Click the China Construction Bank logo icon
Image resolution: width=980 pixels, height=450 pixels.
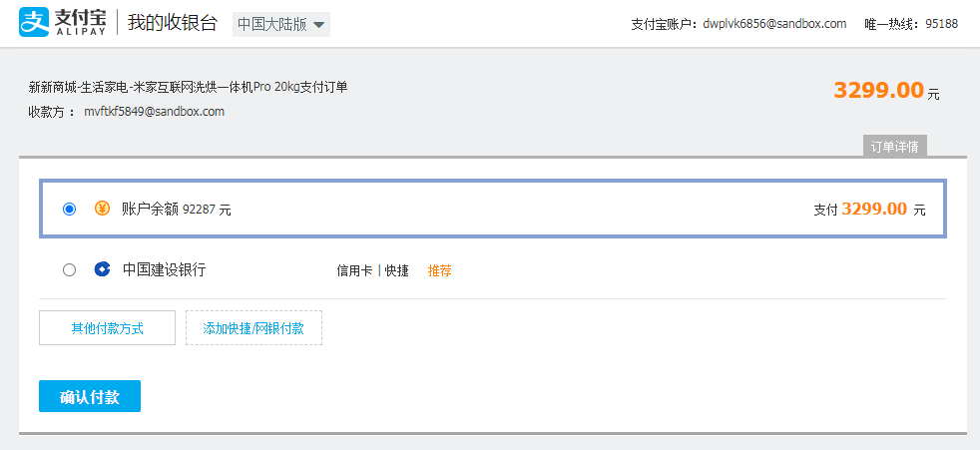click(x=102, y=269)
